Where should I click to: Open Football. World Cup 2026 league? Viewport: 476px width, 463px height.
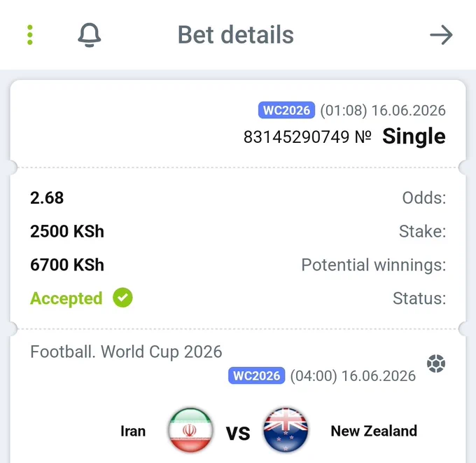[x=126, y=352]
